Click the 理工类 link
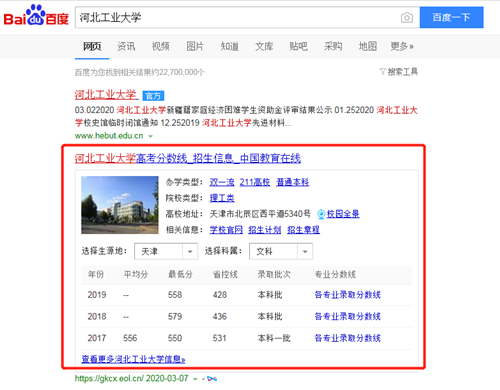Viewport: 500px width, 390px height. tap(222, 198)
